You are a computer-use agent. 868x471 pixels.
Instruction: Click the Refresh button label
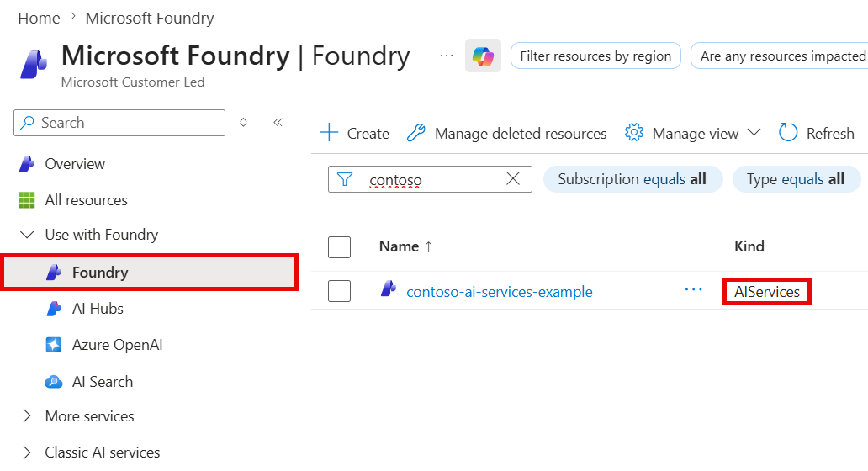pyautogui.click(x=830, y=134)
